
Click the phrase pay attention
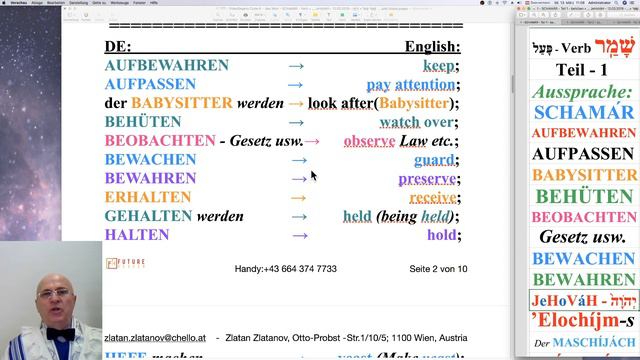(x=411, y=84)
